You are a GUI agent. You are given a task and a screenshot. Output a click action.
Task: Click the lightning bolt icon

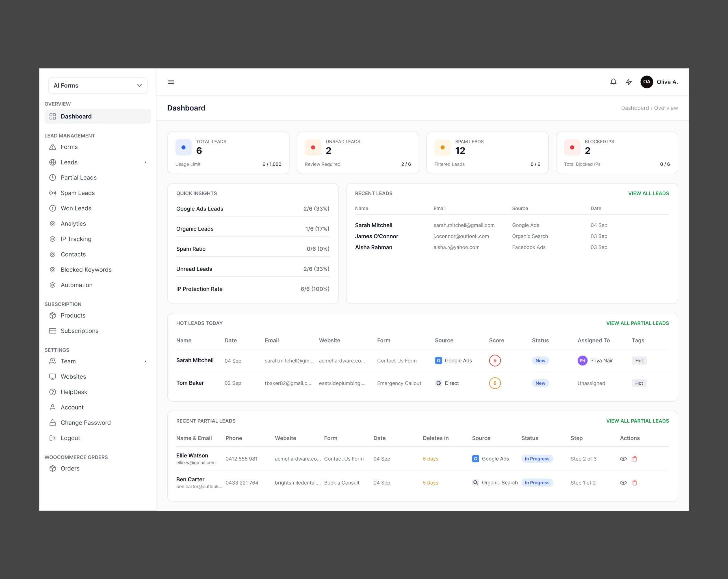(629, 82)
